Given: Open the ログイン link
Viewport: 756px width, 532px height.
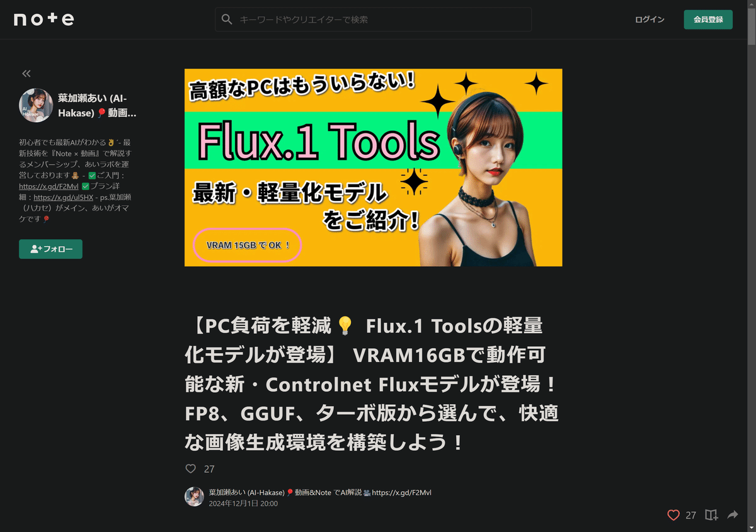Looking at the screenshot, I should pos(650,20).
